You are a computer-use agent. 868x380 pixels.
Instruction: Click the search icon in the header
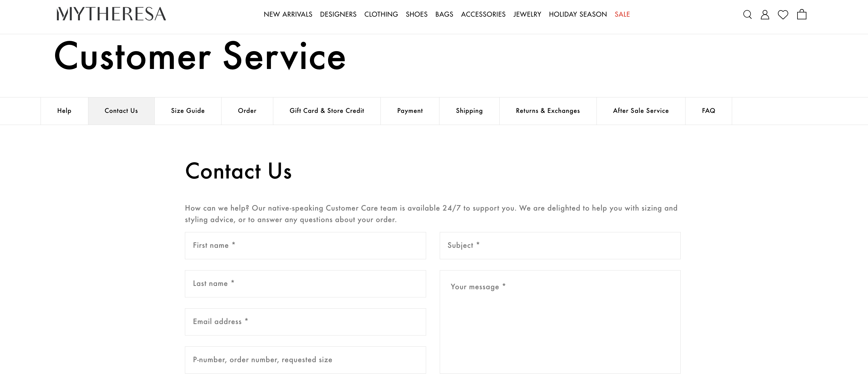(747, 15)
